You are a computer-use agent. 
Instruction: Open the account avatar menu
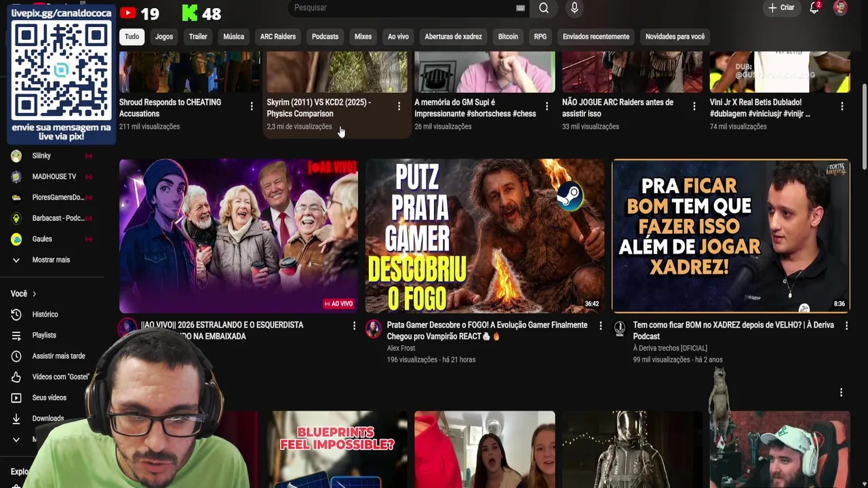[x=840, y=8]
